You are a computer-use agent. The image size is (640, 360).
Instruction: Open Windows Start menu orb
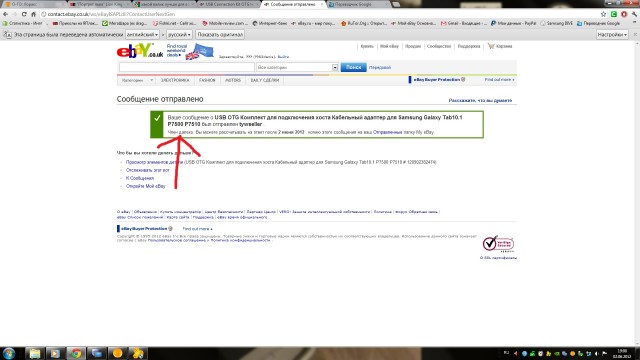point(9,353)
